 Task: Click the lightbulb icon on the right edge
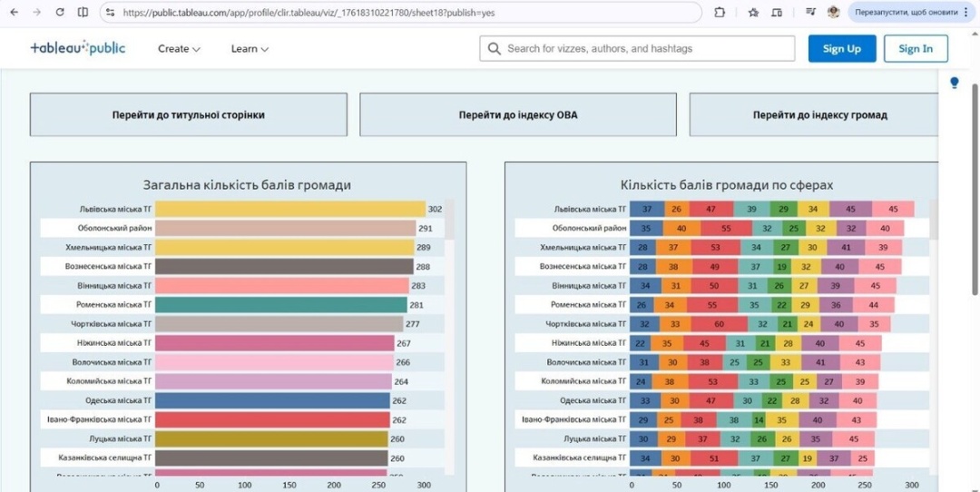[954, 84]
